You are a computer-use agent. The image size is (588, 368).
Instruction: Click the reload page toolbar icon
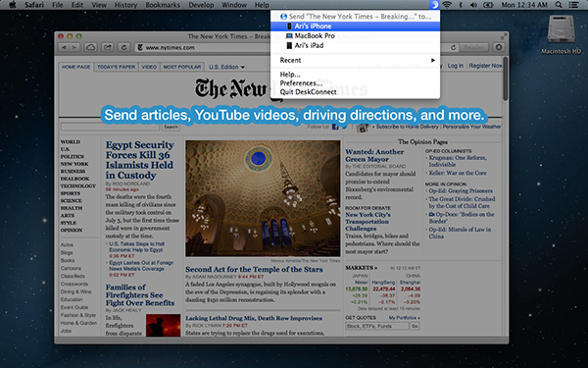(x=123, y=47)
